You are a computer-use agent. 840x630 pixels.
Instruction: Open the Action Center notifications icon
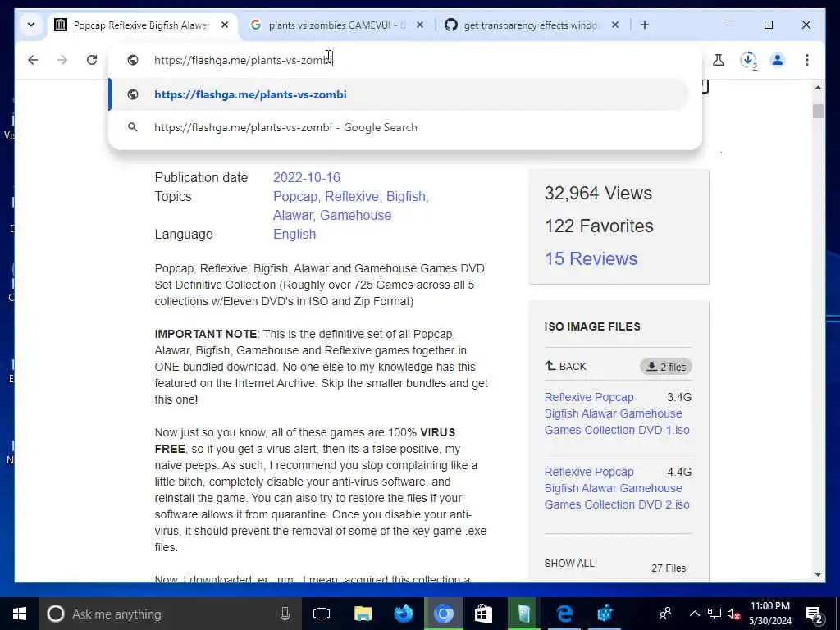815,614
